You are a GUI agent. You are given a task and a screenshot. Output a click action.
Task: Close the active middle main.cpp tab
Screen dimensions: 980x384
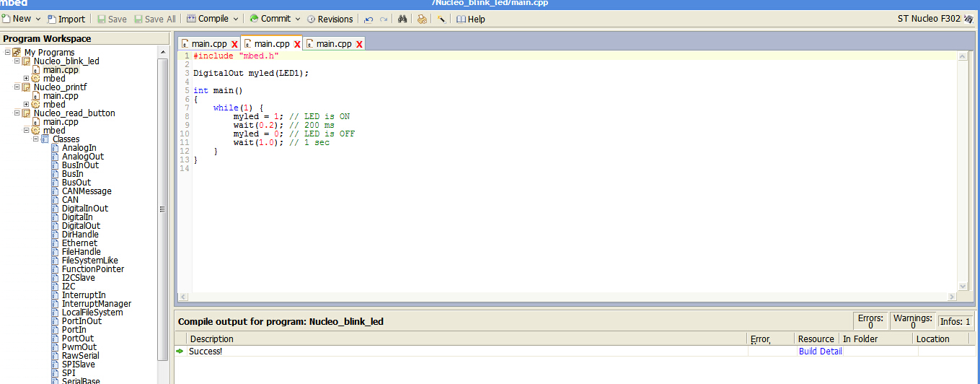tap(297, 45)
